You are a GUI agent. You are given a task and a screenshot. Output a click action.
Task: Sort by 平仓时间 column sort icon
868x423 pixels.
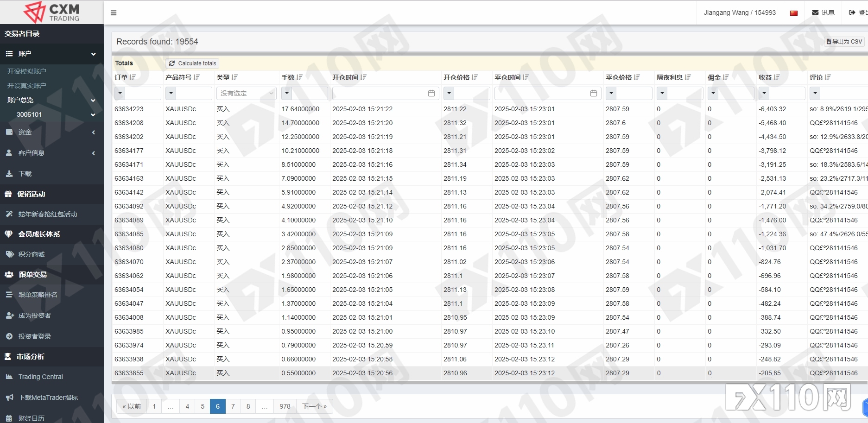tap(526, 77)
